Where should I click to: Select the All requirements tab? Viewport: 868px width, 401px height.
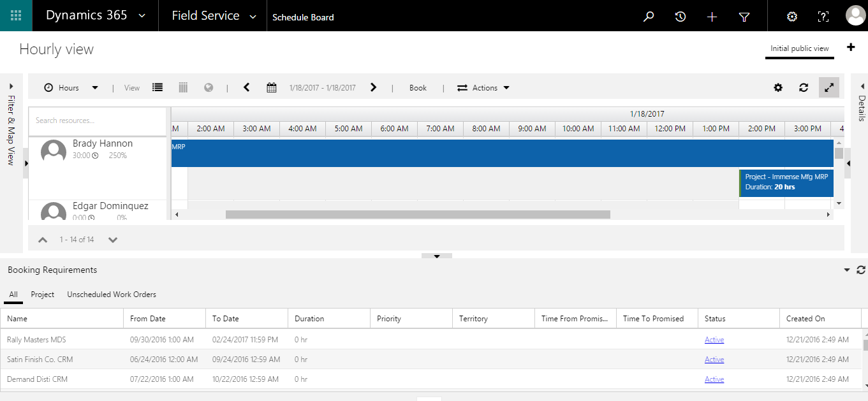coord(13,295)
